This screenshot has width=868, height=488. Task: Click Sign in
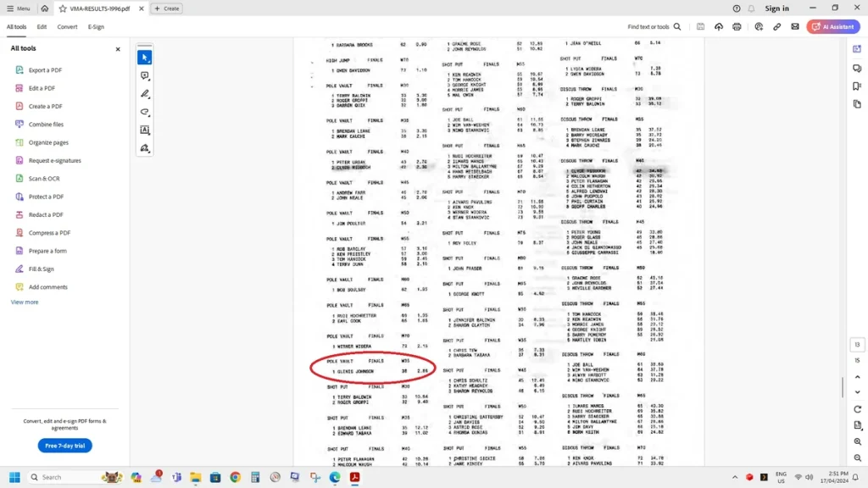776,8
